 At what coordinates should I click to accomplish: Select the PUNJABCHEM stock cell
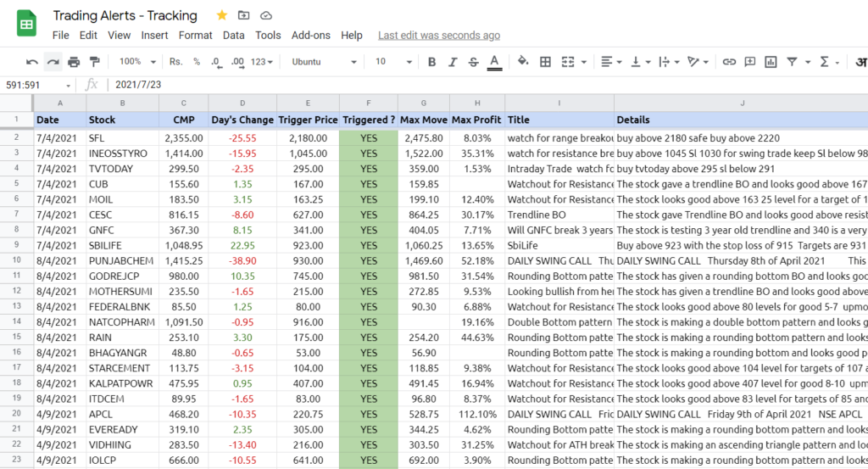point(122,261)
